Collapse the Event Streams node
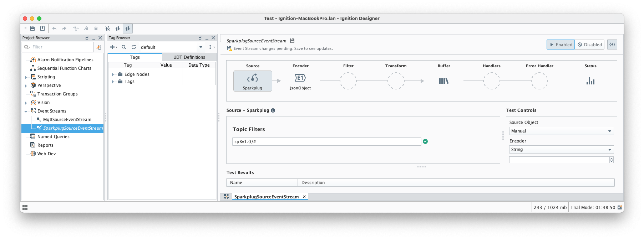This screenshot has height=239, width=644. coord(26,111)
